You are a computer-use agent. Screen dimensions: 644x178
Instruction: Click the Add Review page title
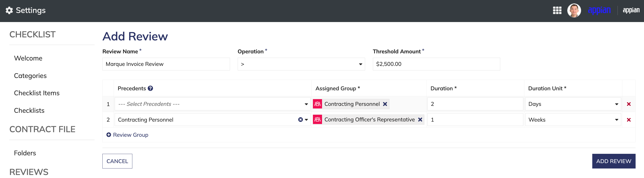pyautogui.click(x=135, y=36)
